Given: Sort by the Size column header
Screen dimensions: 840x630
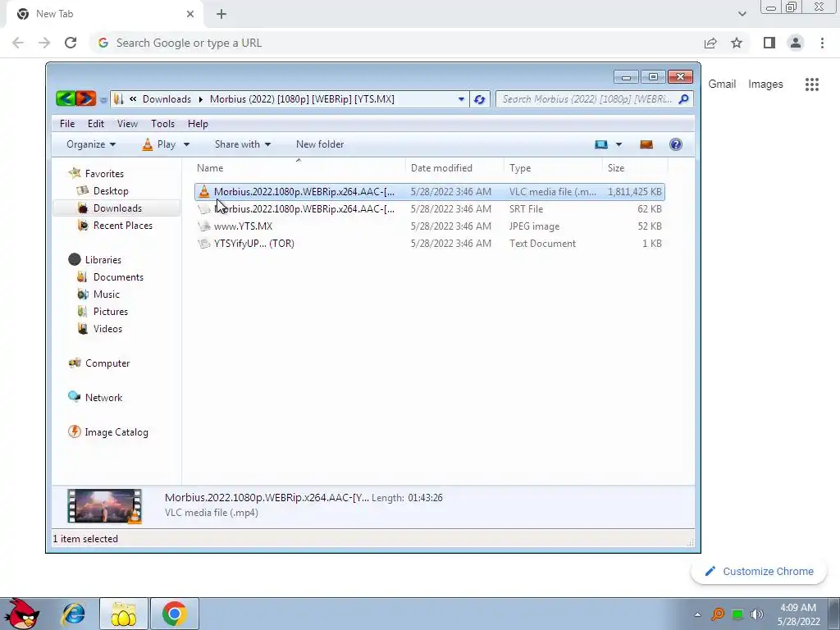Looking at the screenshot, I should [x=635, y=167].
